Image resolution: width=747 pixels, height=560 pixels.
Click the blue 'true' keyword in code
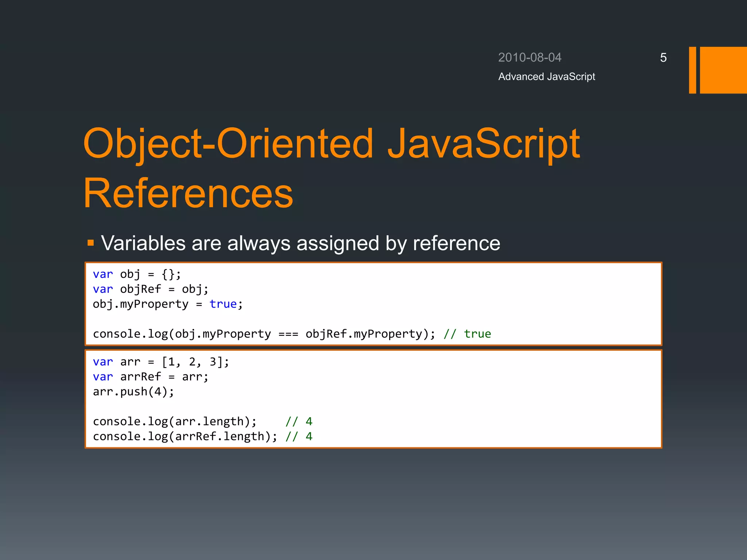click(x=223, y=304)
